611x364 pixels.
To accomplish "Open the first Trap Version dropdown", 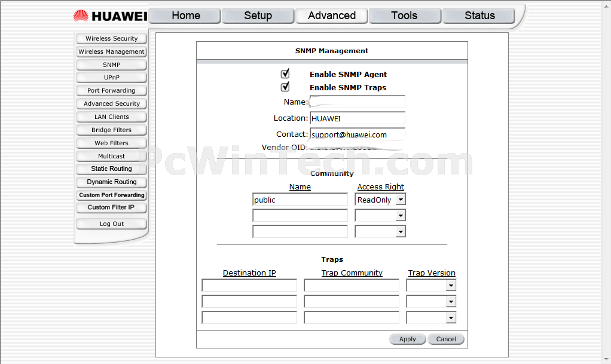I will coord(431,285).
